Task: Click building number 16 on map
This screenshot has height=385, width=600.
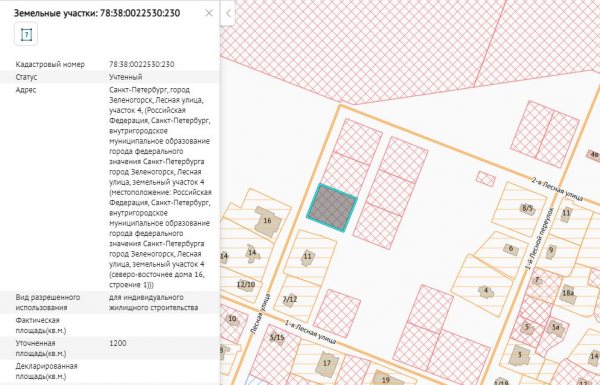Action: tap(267, 220)
